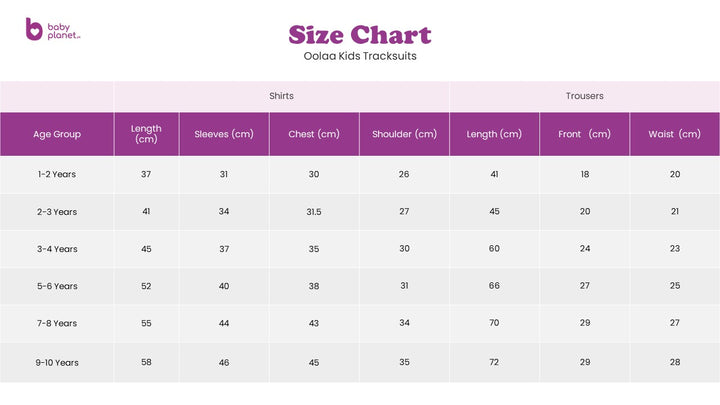The image size is (720, 405).
Task: Select the 2-3 Years row label
Action: (57, 212)
